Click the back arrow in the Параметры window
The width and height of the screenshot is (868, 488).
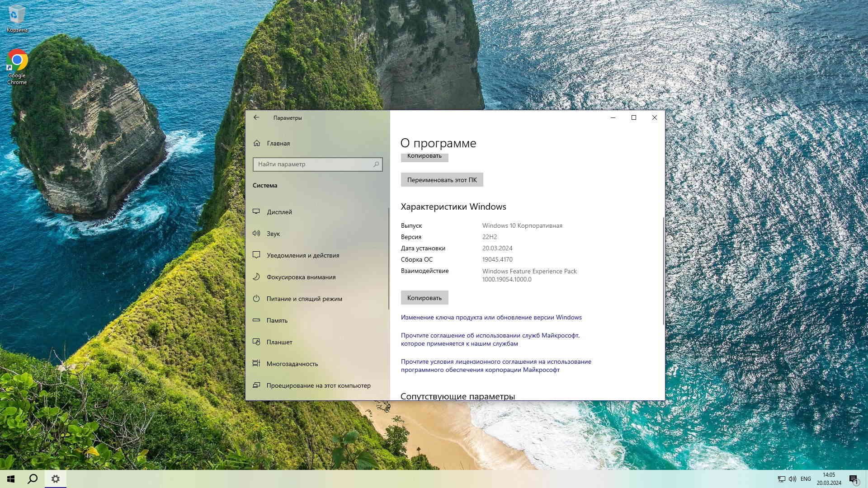pyautogui.click(x=256, y=117)
